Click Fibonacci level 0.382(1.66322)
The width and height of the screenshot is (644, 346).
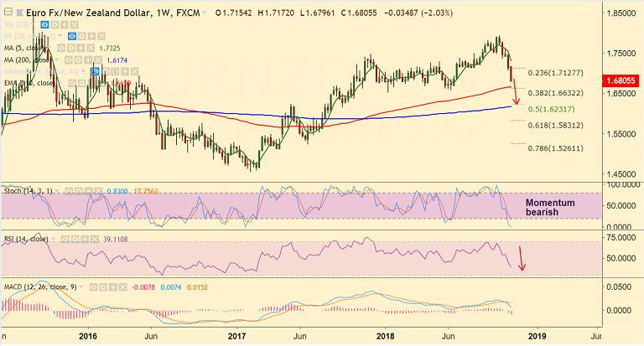tap(555, 93)
